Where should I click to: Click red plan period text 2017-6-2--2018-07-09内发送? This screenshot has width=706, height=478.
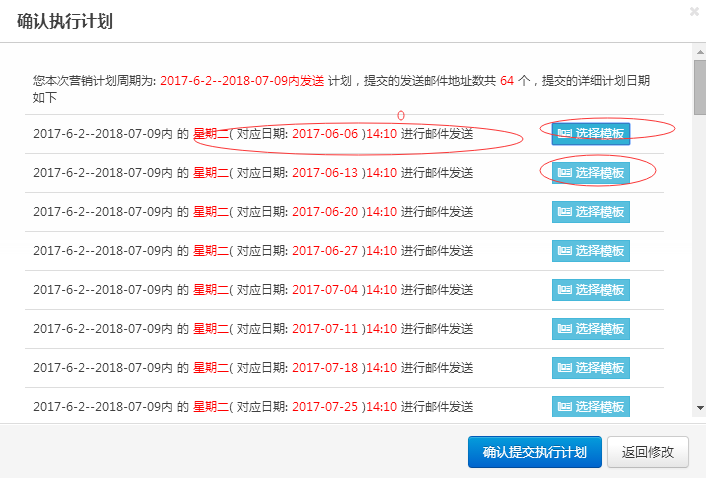click(242, 81)
